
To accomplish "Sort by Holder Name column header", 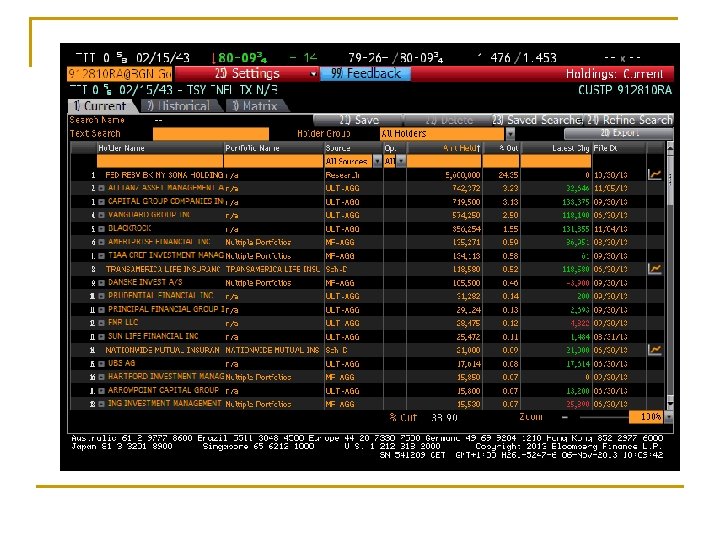I will point(159,148).
